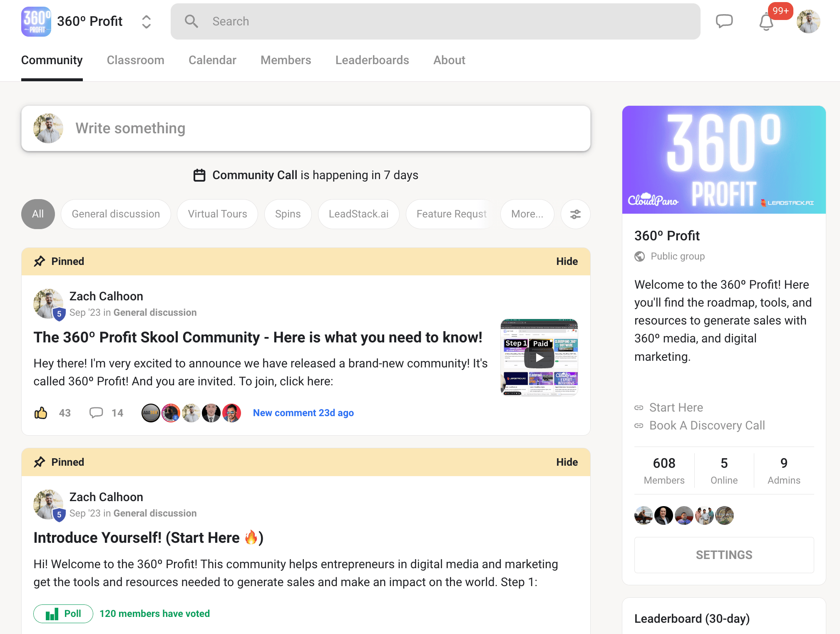Open the Introduce Yourself! (Start Here) post
This screenshot has height=634, width=840.
pos(148,538)
